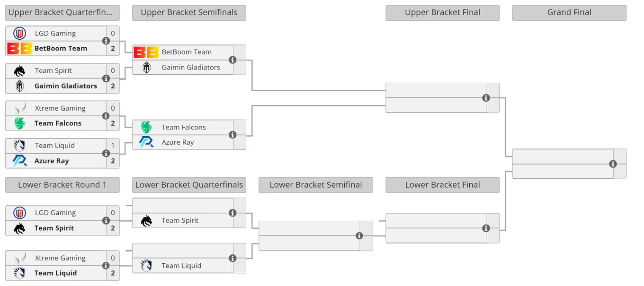This screenshot has height=286, width=644.
Task: Select Lower Bracket Quarterfinals header
Action: tap(189, 185)
